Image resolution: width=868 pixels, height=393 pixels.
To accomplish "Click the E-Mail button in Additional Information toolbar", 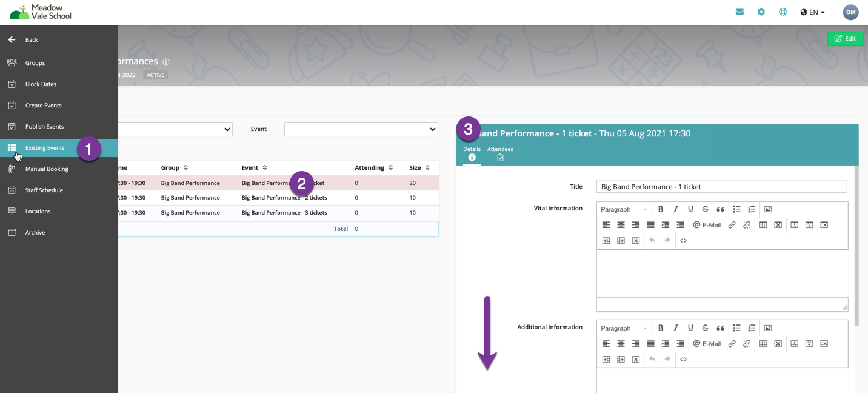I will (x=707, y=344).
